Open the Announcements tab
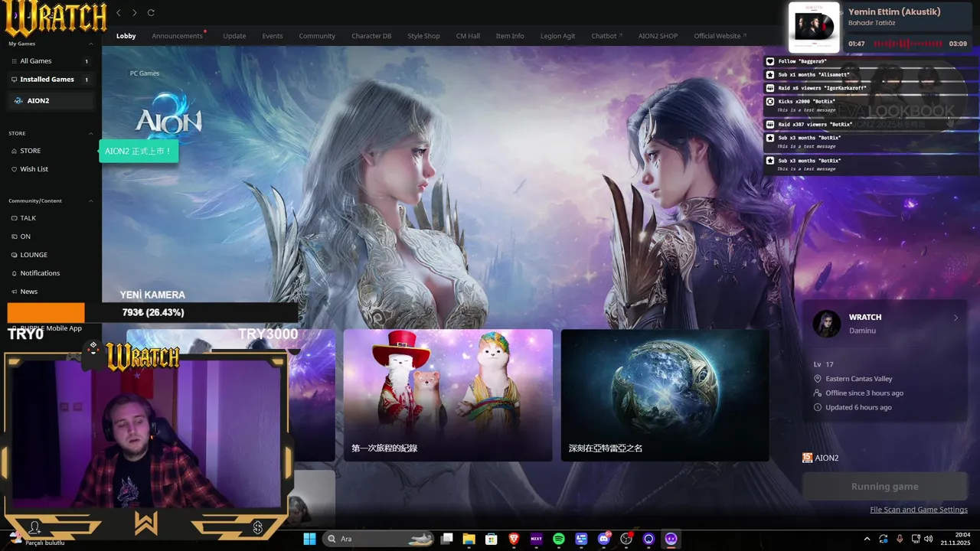This screenshot has width=980, height=551. coord(177,36)
